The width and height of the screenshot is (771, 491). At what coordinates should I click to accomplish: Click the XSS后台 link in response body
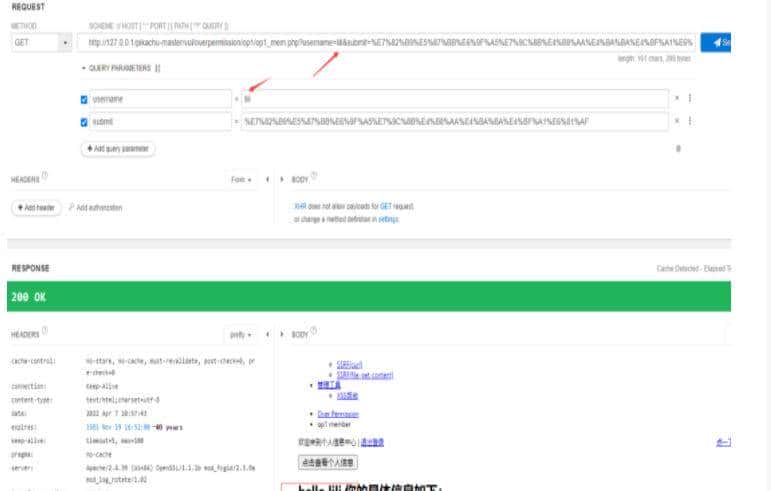347,396
